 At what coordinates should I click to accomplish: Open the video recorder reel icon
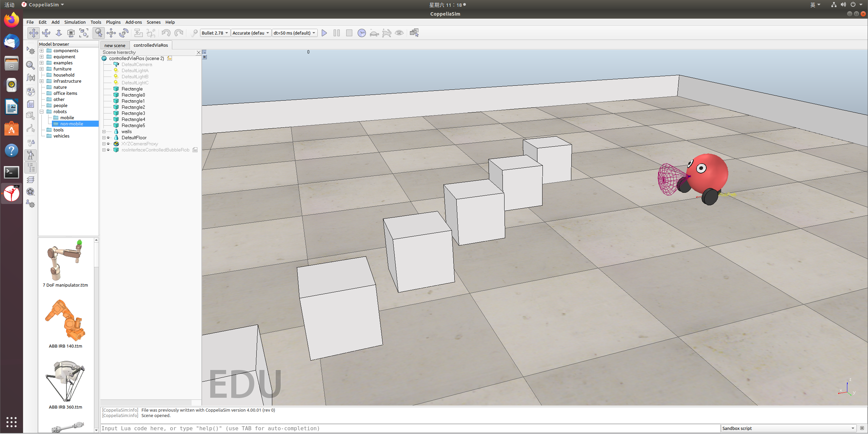click(x=31, y=192)
